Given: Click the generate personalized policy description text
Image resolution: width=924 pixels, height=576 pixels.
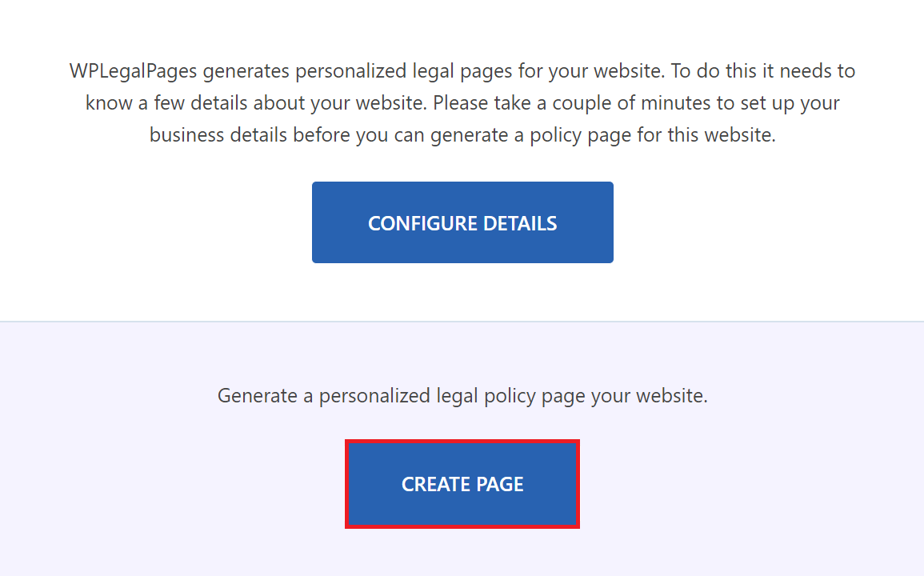Looking at the screenshot, I should click(x=462, y=395).
